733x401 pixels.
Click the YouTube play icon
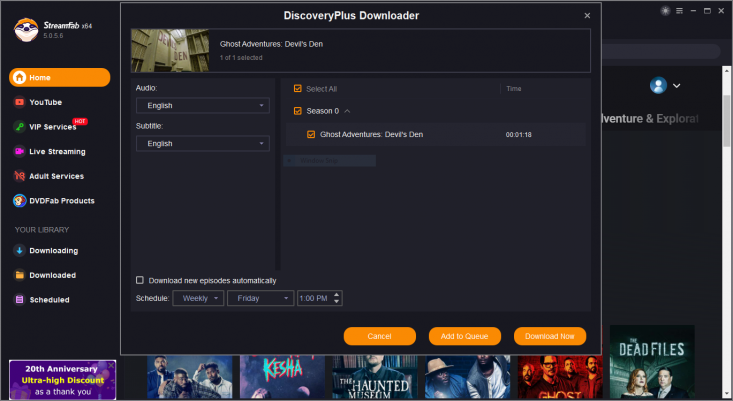coord(20,102)
